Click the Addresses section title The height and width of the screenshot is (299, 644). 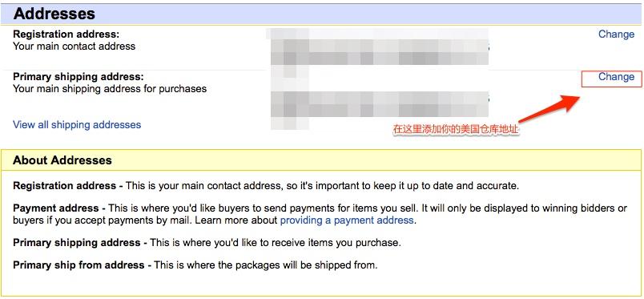tap(54, 14)
